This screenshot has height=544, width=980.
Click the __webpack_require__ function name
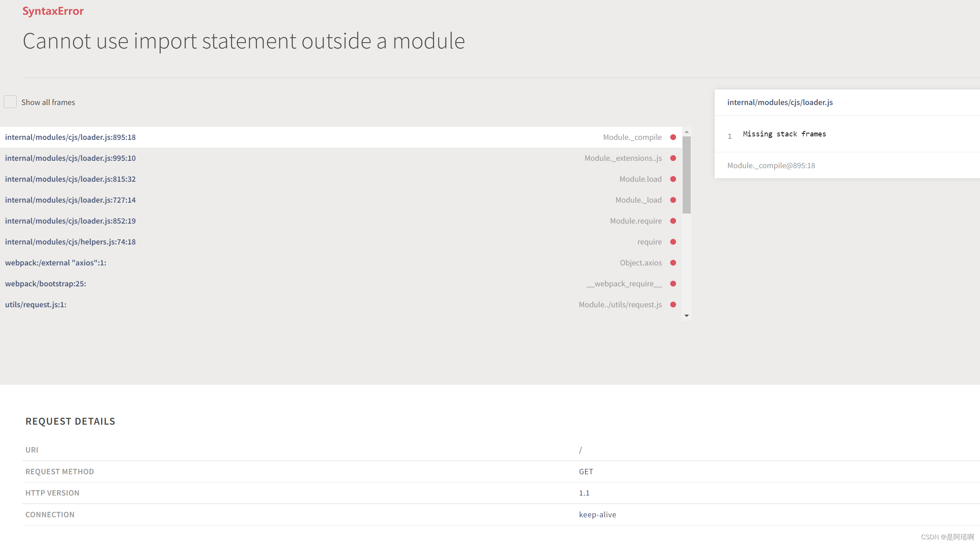pos(624,284)
